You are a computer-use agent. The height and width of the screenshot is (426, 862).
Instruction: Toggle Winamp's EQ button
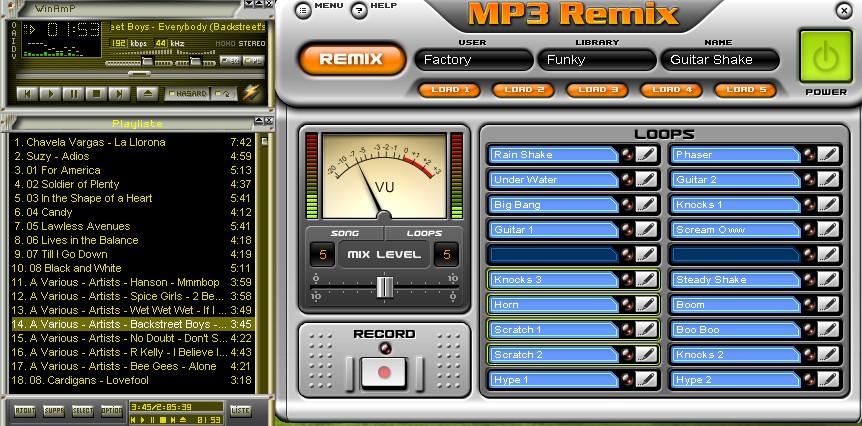(230, 60)
